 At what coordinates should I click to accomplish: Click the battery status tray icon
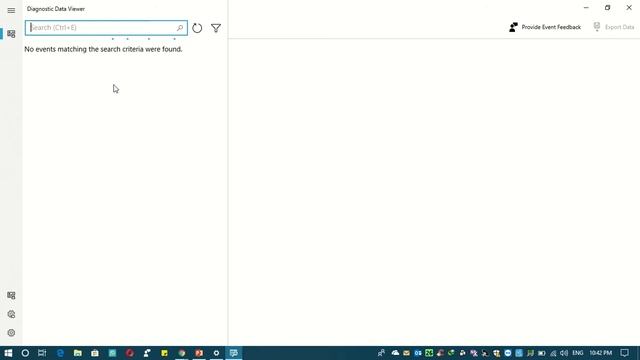click(x=542, y=353)
